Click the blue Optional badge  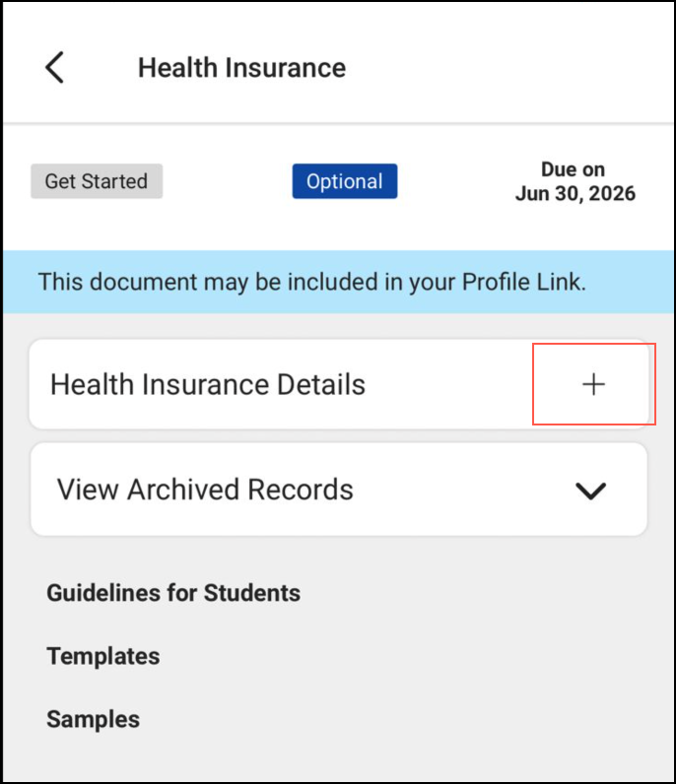[344, 181]
